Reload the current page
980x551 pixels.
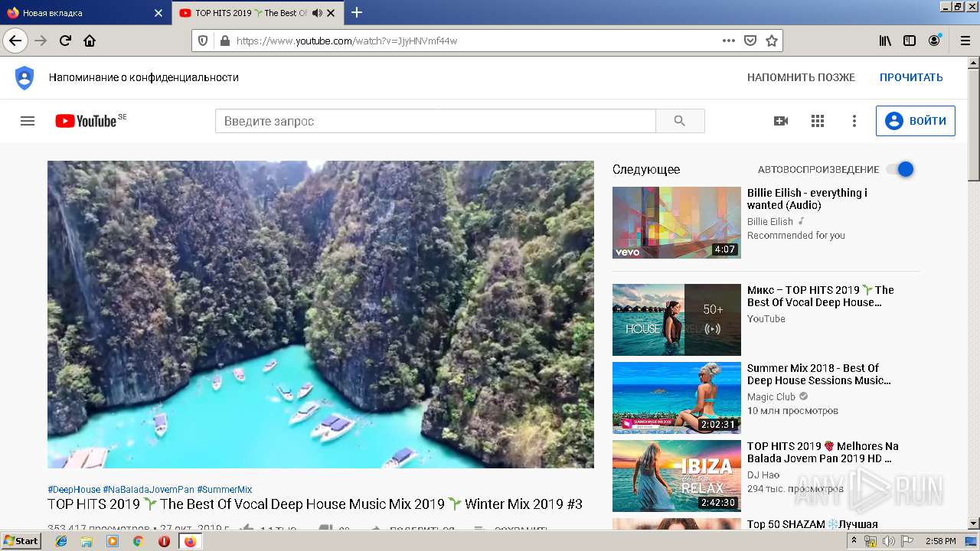point(65,41)
